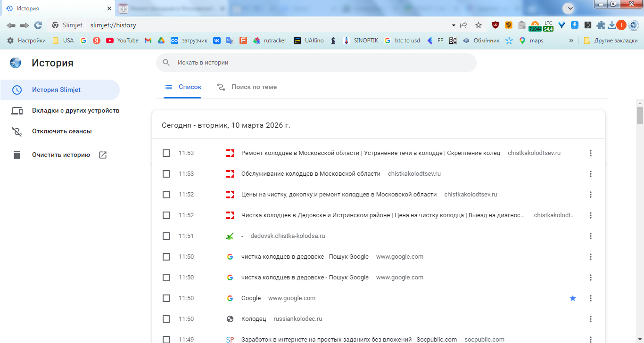644x343 pixels.
Task: Select the dedovsk.chistka-kolodsa.ru entry checkbox
Action: pyautogui.click(x=166, y=236)
